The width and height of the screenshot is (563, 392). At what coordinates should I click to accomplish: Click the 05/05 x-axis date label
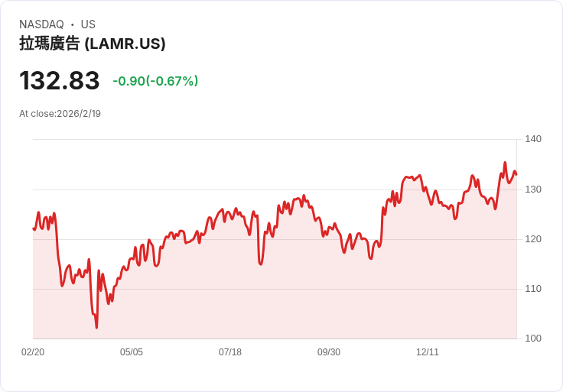[132, 352]
